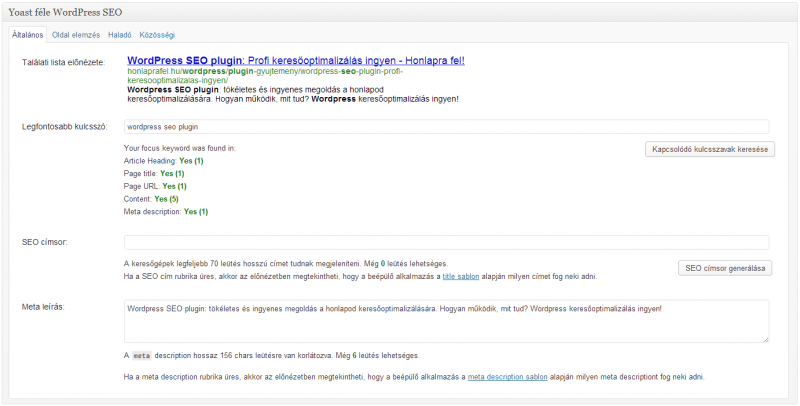
Task: Open the Oldal elemzés tab
Action: click(x=77, y=35)
